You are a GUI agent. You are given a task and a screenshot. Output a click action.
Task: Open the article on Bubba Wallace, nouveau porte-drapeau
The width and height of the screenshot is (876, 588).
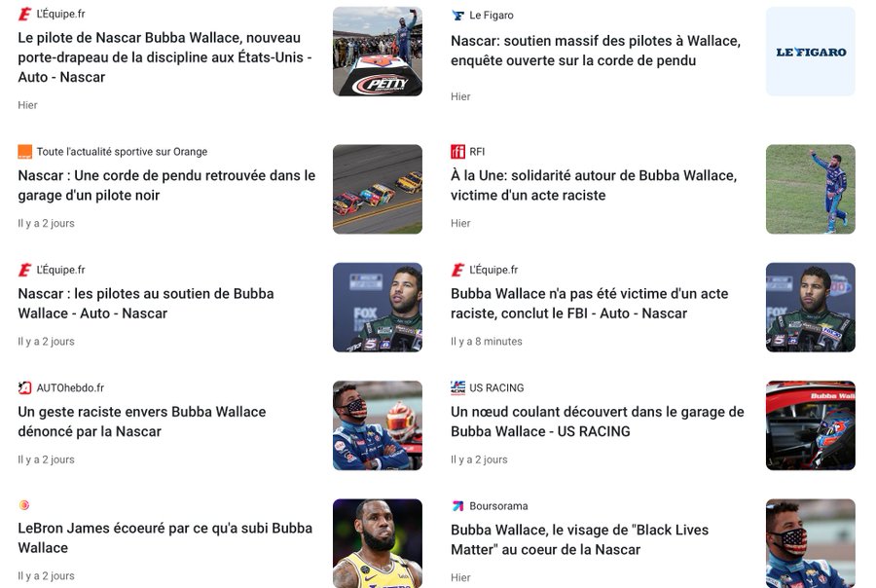tap(164, 57)
